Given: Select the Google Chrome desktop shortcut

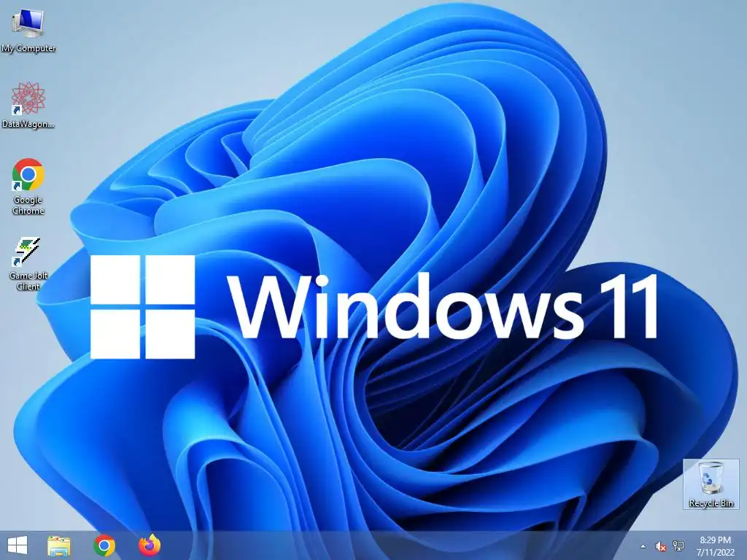Looking at the screenshot, I should (x=28, y=186).
